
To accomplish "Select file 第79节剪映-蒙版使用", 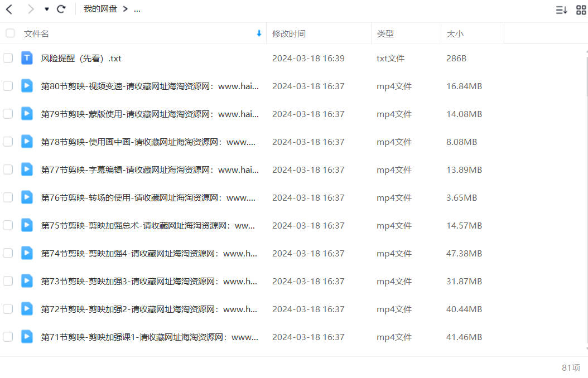I will pos(150,114).
